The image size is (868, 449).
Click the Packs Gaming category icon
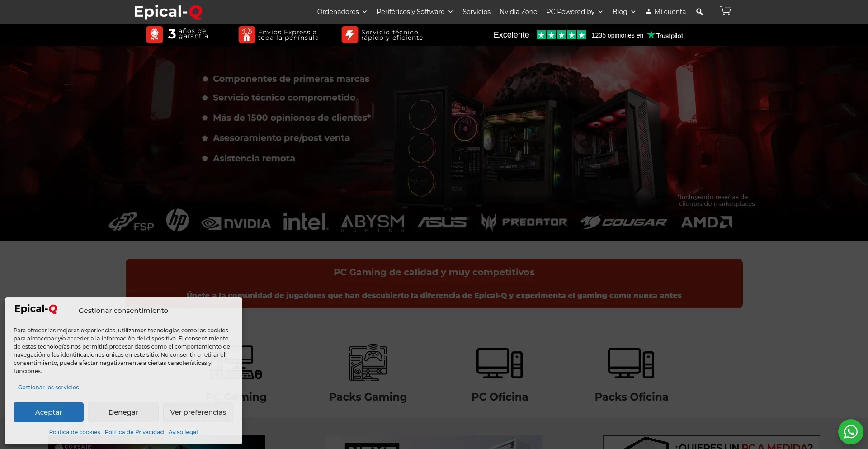[x=368, y=362]
